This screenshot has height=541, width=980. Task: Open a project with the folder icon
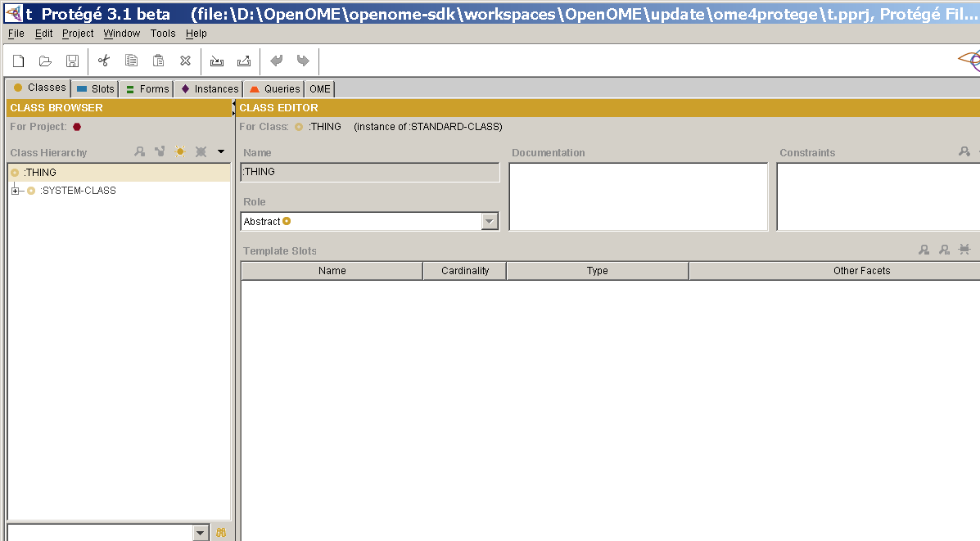click(45, 60)
